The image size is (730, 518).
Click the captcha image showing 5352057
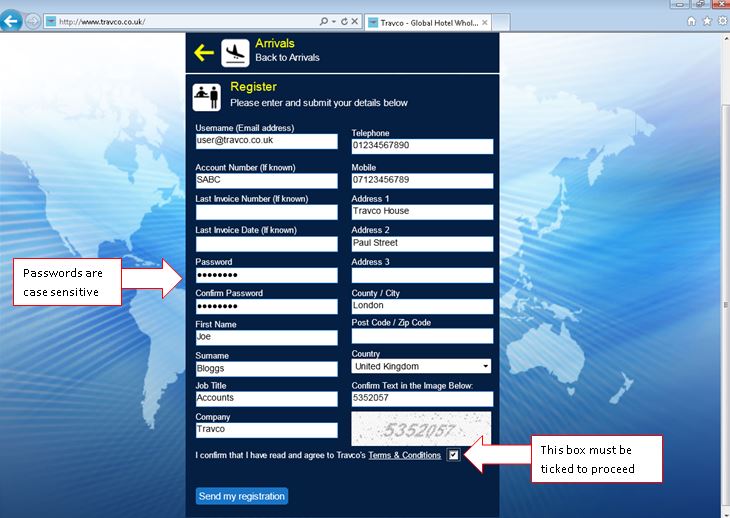[x=421, y=428]
